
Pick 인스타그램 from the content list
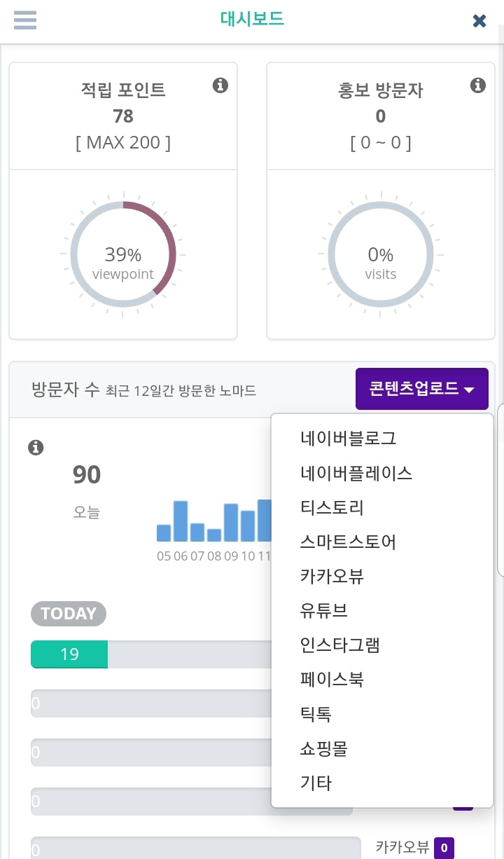[339, 645]
